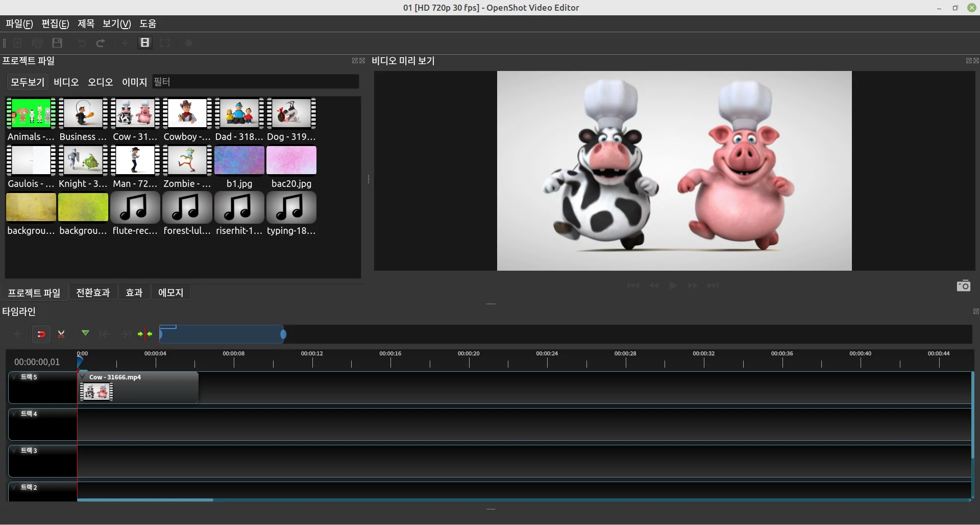Switch to the 전환효과 tab
980x525 pixels.
[93, 293]
